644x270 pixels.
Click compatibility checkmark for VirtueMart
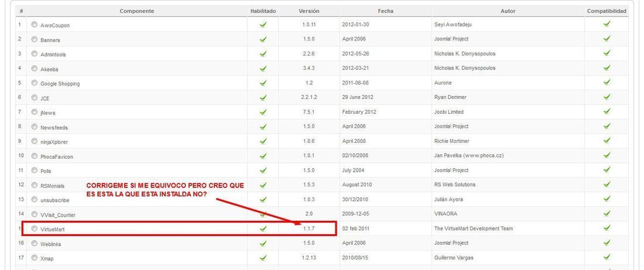607,228
